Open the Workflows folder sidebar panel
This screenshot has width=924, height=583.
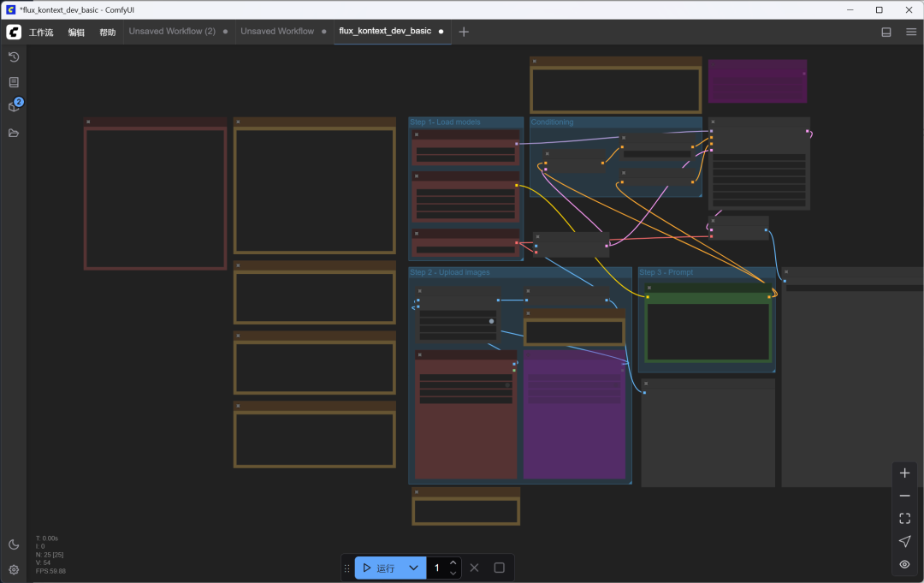[x=14, y=134]
